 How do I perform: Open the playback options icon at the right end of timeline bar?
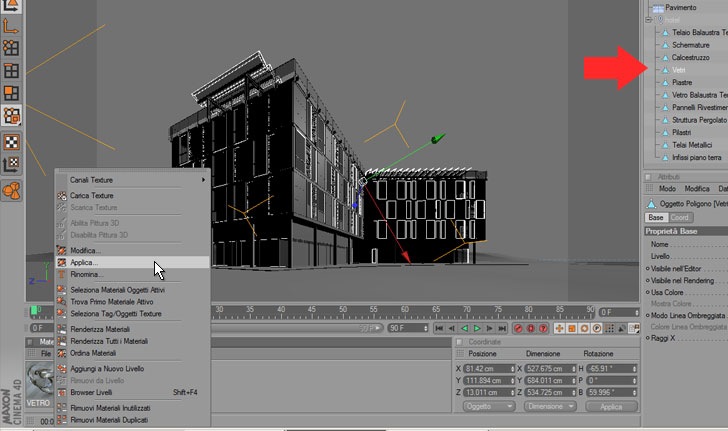pyautogui.click(x=634, y=328)
